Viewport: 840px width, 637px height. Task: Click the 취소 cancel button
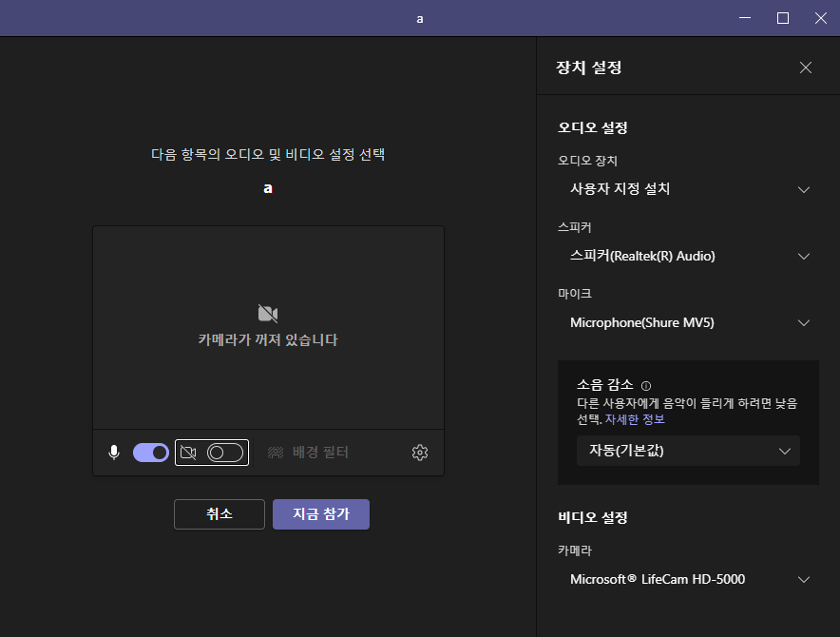[220, 514]
